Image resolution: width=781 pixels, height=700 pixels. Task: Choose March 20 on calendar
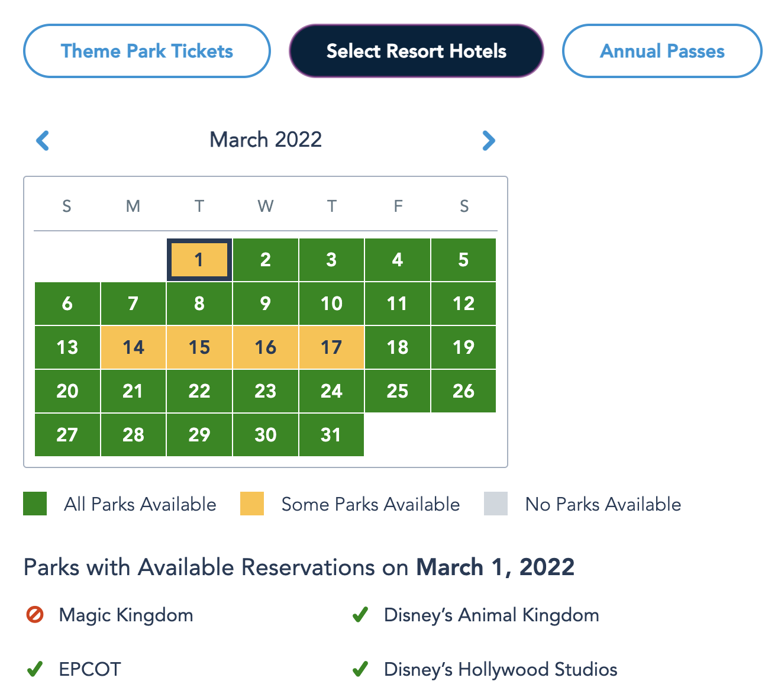67,391
